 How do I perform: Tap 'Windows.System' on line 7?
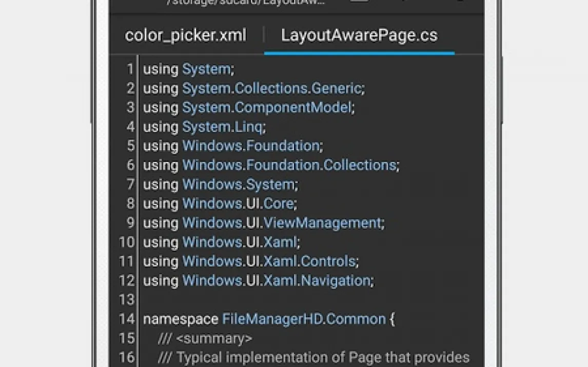(239, 184)
